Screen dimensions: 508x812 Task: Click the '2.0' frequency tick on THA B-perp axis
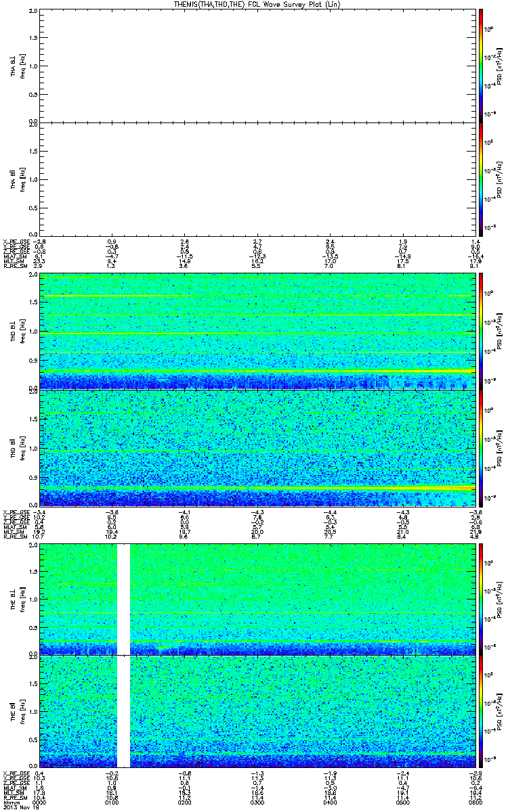(x=33, y=12)
